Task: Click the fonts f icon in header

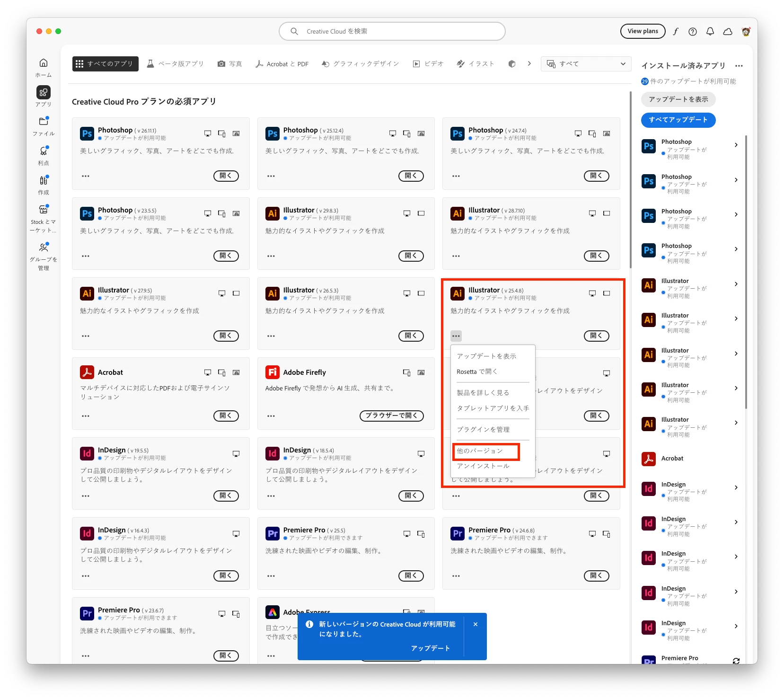Action: click(676, 31)
